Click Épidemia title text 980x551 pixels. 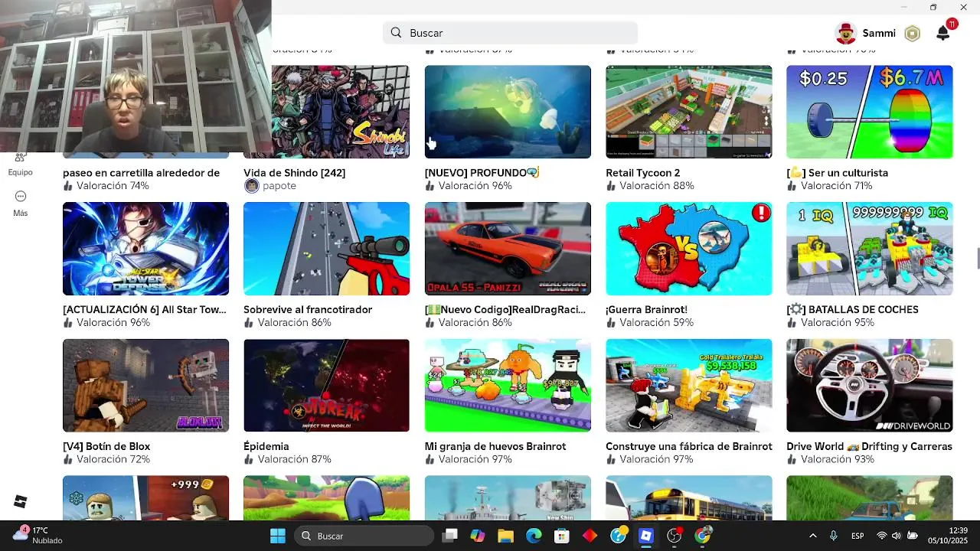266,446
